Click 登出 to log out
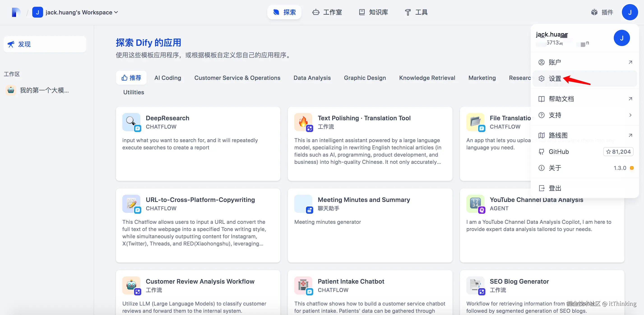The height and width of the screenshot is (315, 644). [555, 188]
